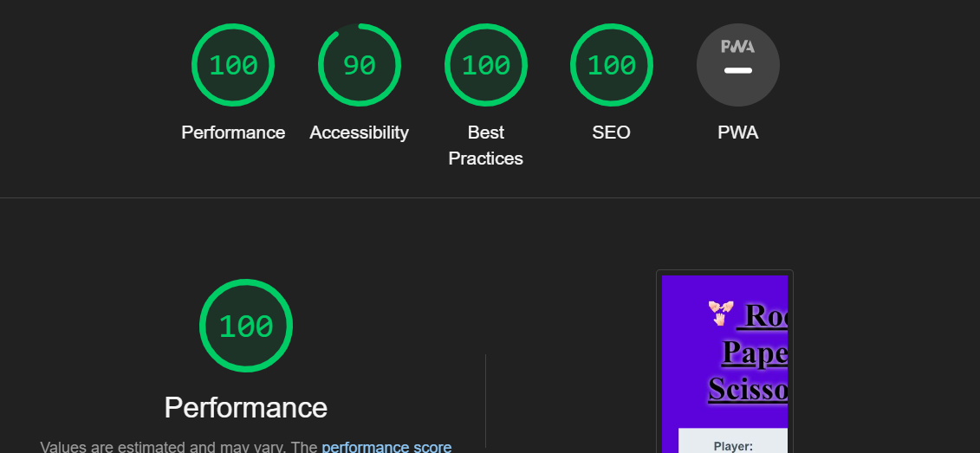980x453 pixels.
Task: Open the performance score help link
Action: point(386,446)
